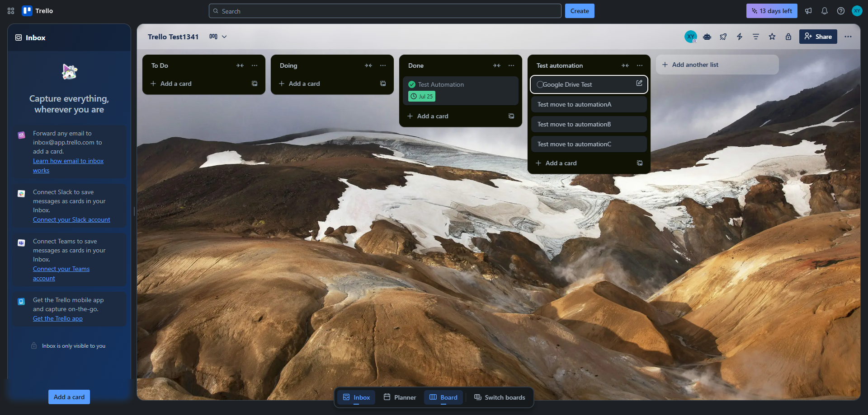Open To Do list actions menu

coord(255,65)
